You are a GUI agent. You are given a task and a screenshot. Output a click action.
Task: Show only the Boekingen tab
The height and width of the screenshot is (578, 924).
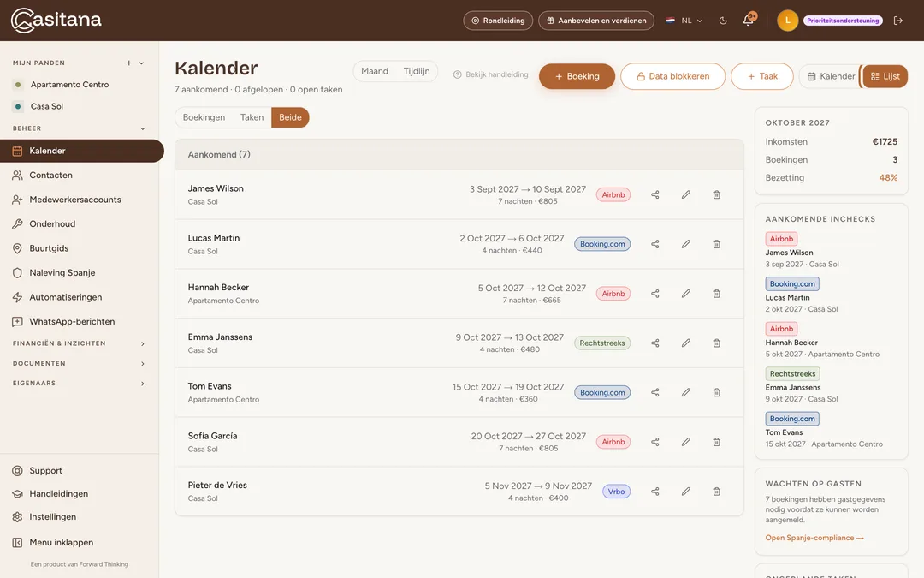pyautogui.click(x=204, y=117)
